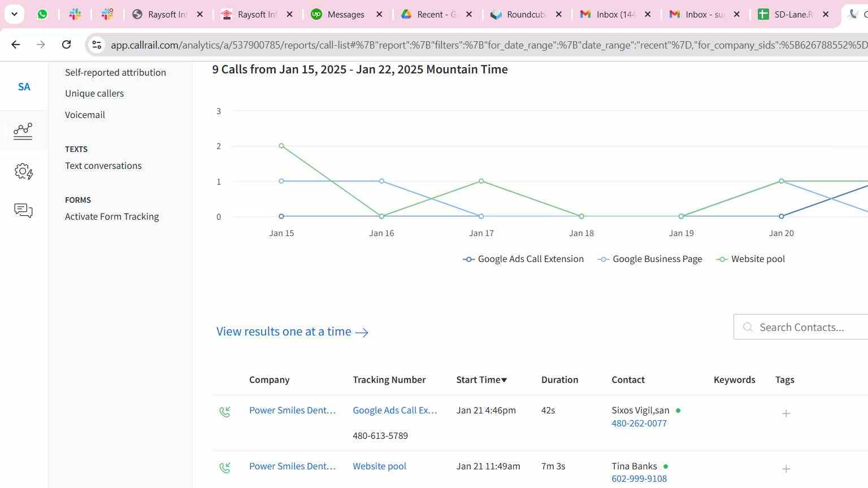Reload the CallRail page
This screenshot has height=488, width=868.
(x=66, y=45)
